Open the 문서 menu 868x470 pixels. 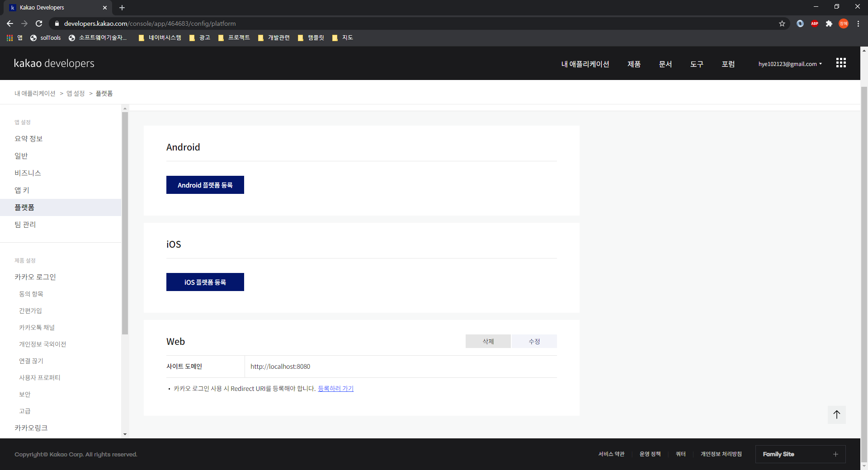(665, 64)
